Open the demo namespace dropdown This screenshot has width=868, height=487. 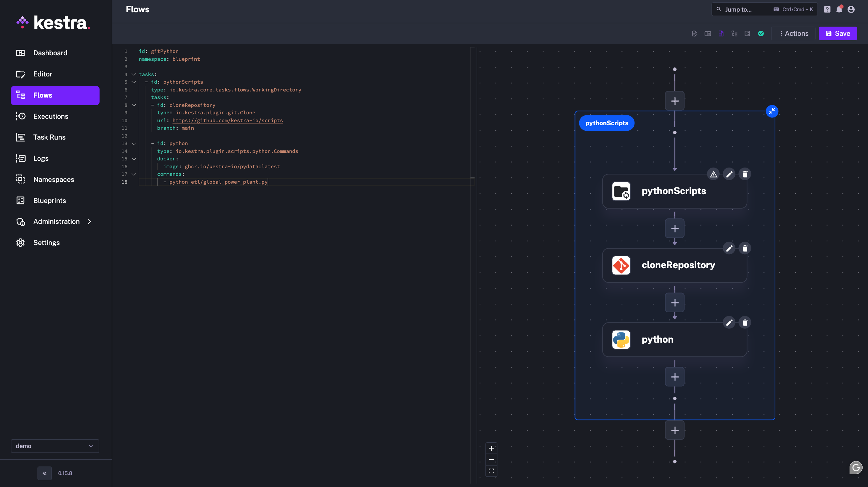point(55,446)
